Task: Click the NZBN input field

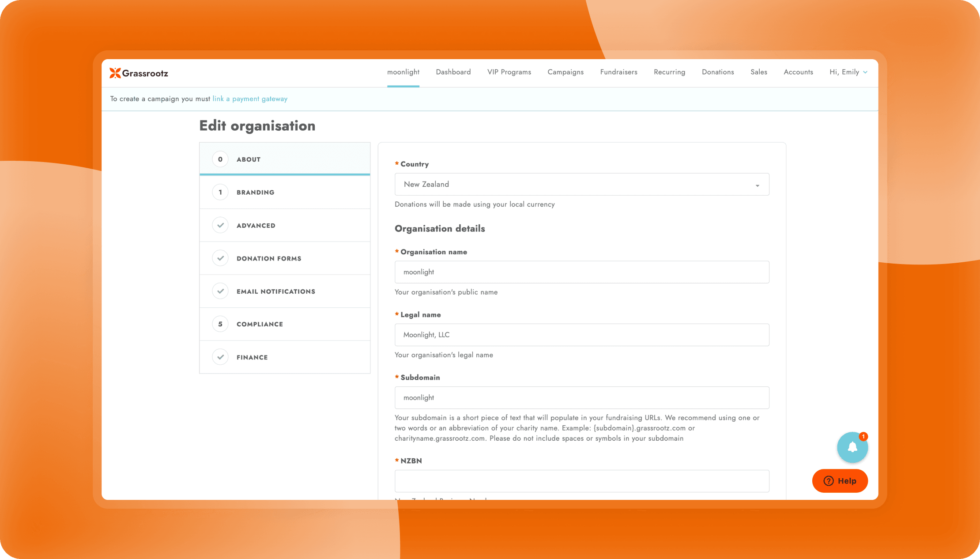Action: coord(582,481)
